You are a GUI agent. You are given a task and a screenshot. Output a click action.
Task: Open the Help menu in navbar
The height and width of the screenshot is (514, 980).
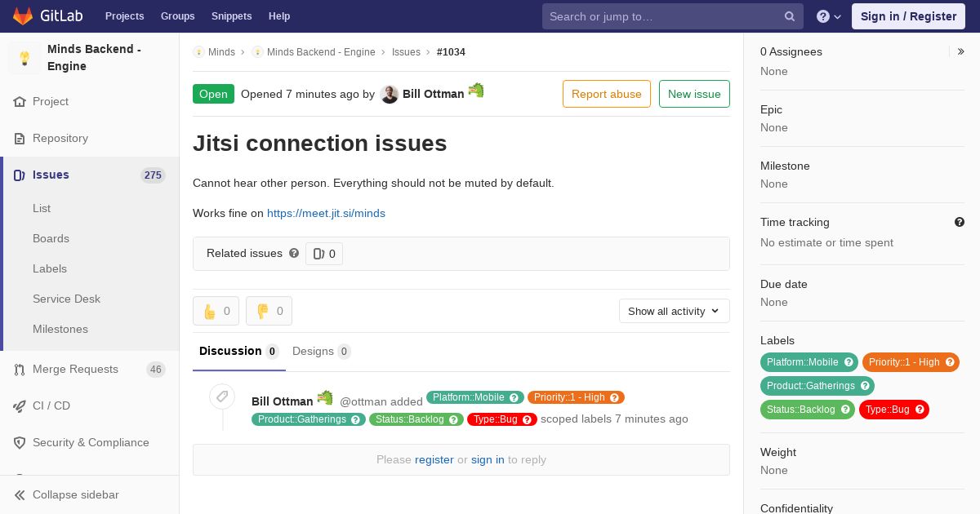pos(279,16)
